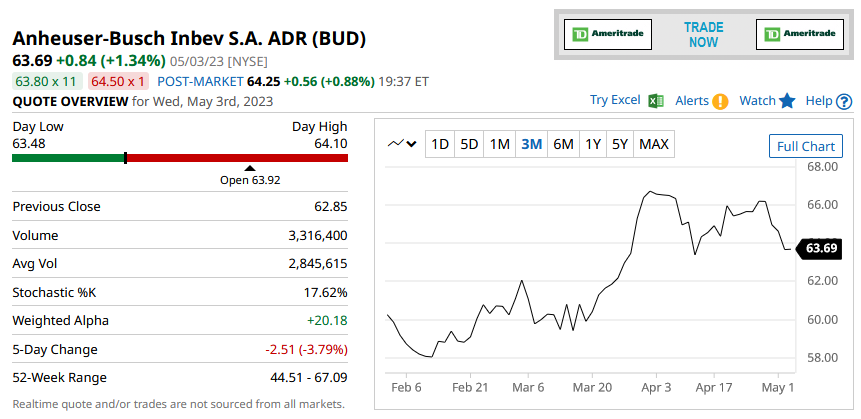
Task: Click the blue Watch star icon
Action: [x=787, y=101]
